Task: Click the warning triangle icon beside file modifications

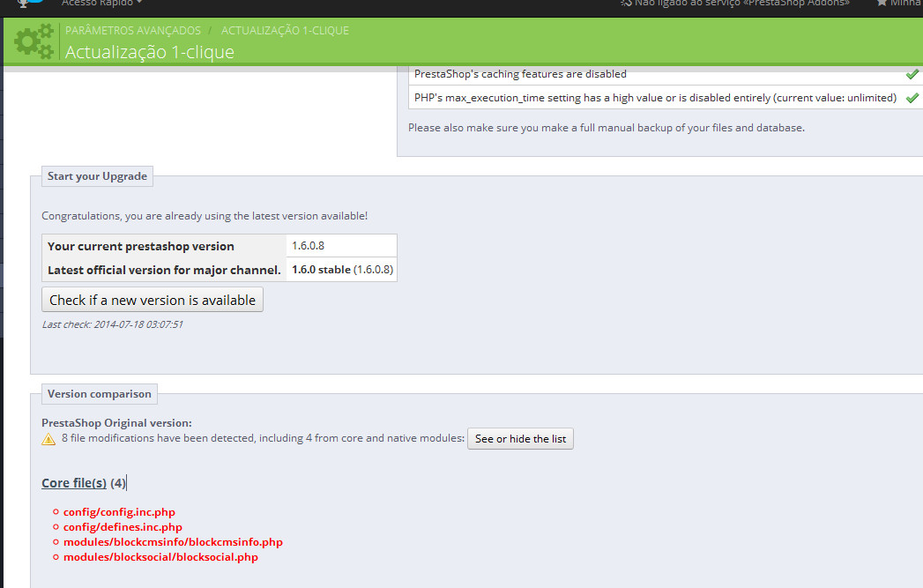Action: point(48,439)
